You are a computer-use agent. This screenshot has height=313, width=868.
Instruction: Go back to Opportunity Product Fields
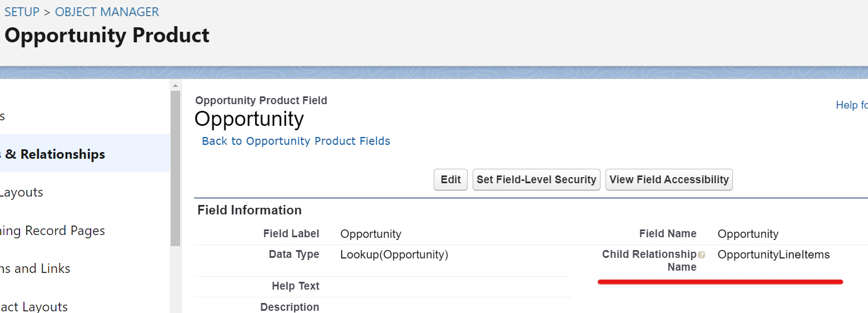[296, 141]
